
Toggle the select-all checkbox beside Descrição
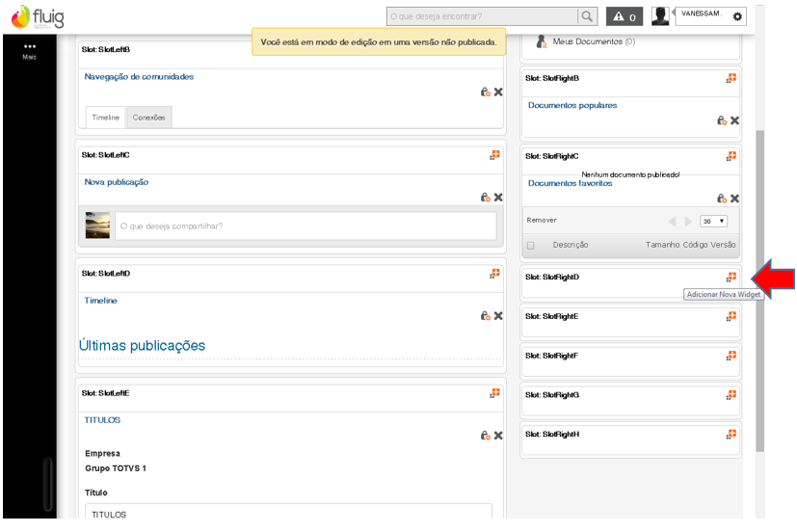pos(531,246)
